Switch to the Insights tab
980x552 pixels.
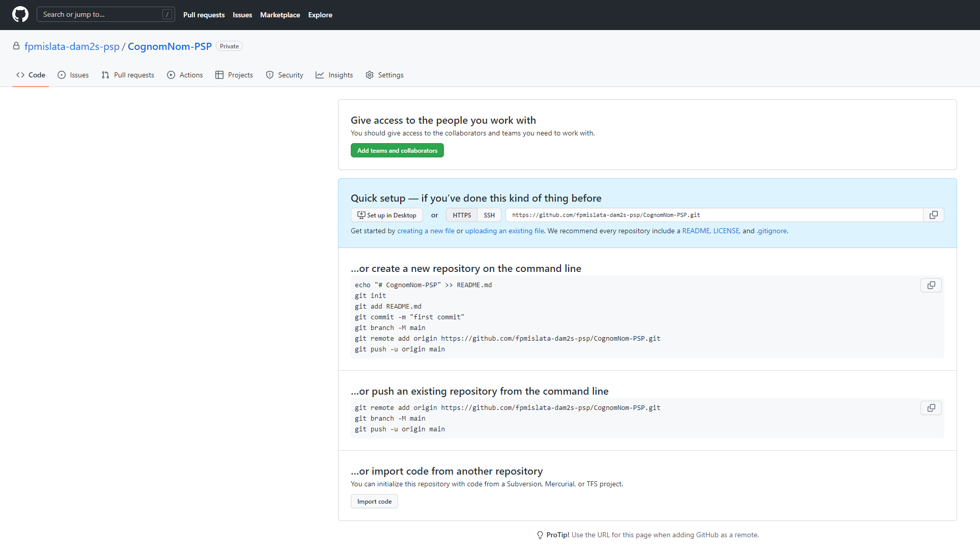pyautogui.click(x=334, y=75)
